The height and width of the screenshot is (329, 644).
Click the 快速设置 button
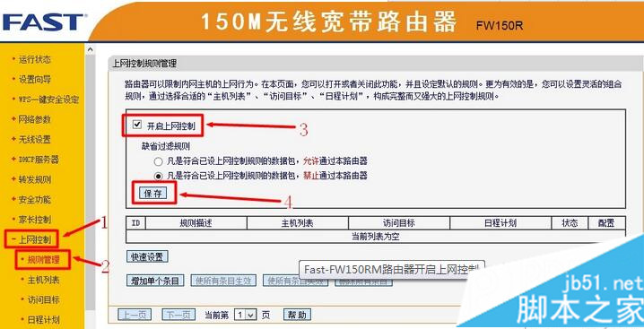[x=147, y=257]
